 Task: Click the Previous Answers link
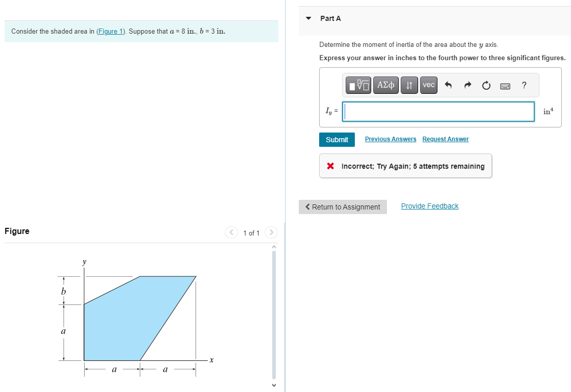(391, 139)
